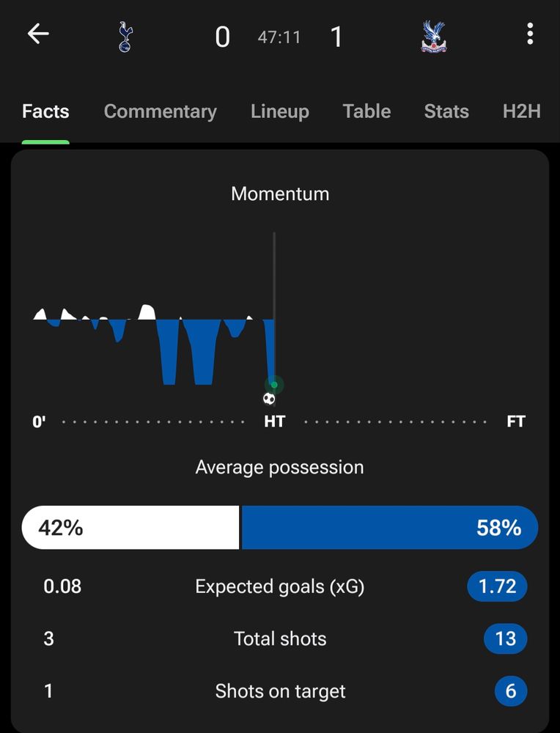This screenshot has height=733, width=560.
Task: Tap the 13 total shots badge
Action: coord(505,638)
